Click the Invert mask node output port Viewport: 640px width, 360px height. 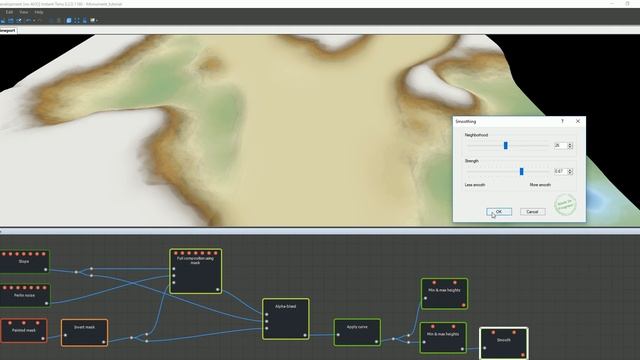(104, 342)
